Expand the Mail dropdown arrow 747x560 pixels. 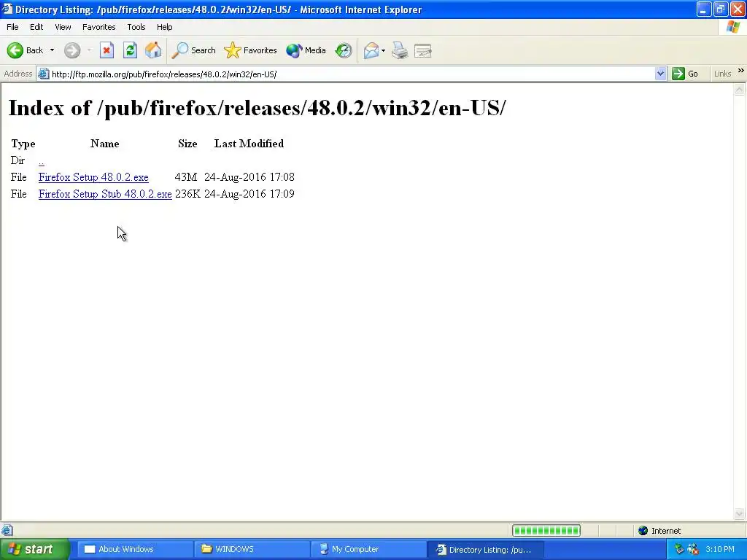click(x=384, y=50)
